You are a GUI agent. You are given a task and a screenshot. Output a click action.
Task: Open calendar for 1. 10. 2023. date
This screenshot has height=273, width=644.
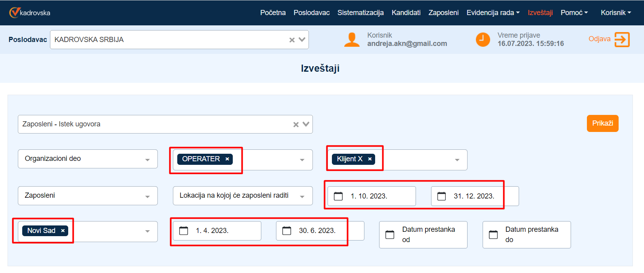[338, 196]
